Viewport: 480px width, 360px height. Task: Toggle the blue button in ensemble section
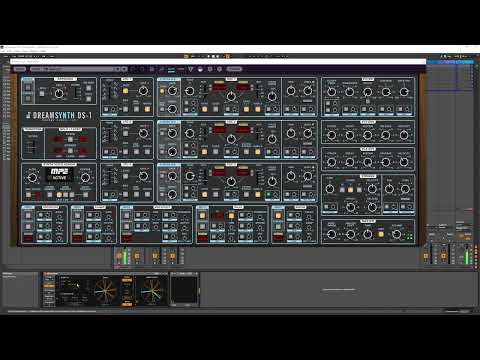point(342,190)
